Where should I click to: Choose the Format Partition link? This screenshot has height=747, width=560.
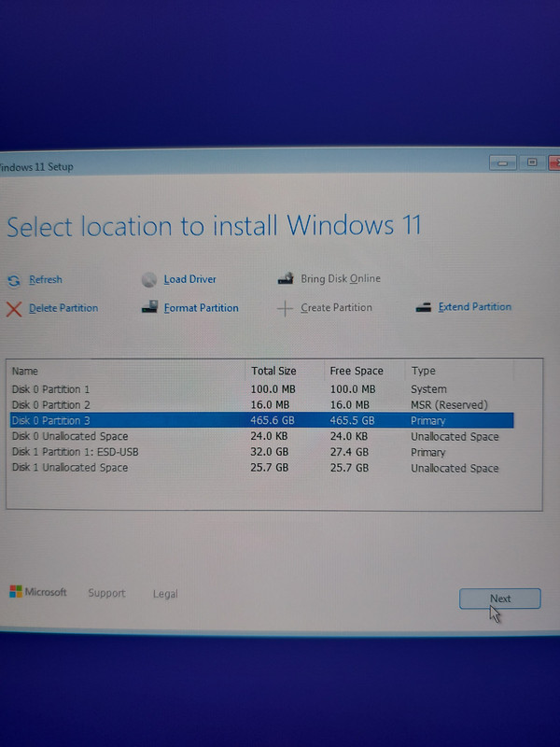point(201,308)
